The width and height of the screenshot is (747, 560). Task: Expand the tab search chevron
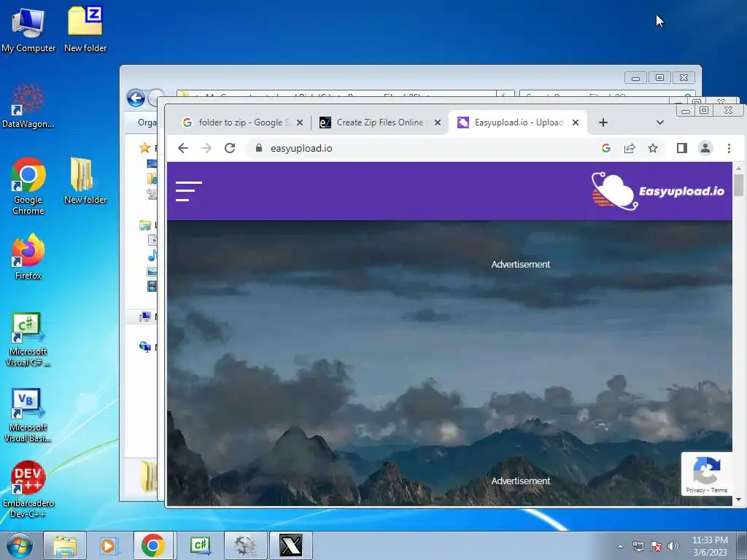659,122
